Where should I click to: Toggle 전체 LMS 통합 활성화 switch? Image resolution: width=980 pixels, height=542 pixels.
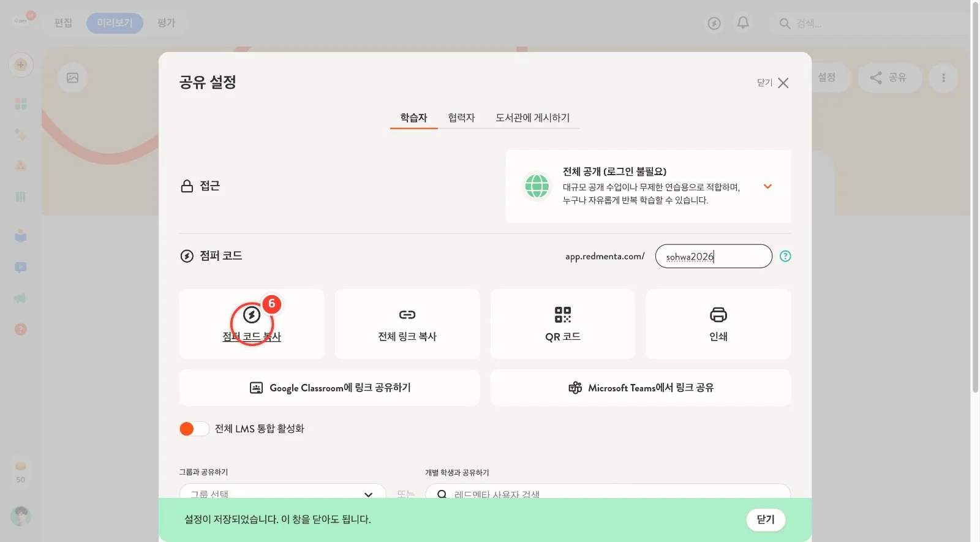tap(194, 429)
